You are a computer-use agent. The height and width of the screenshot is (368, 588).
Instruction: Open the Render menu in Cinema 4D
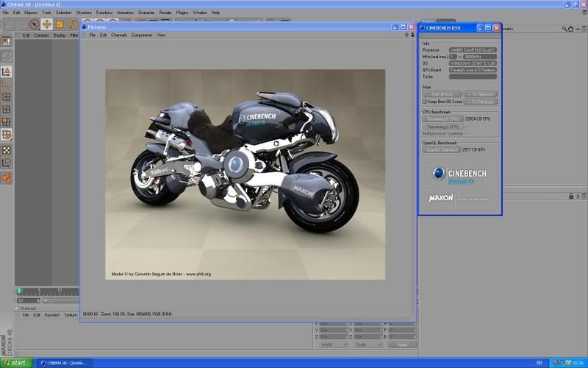tap(165, 13)
